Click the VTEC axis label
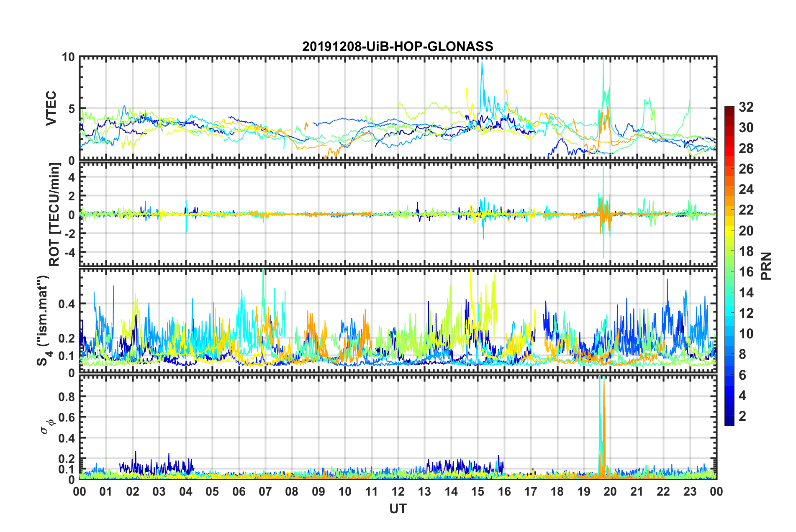The height and width of the screenshot is (532, 796). coord(51,108)
